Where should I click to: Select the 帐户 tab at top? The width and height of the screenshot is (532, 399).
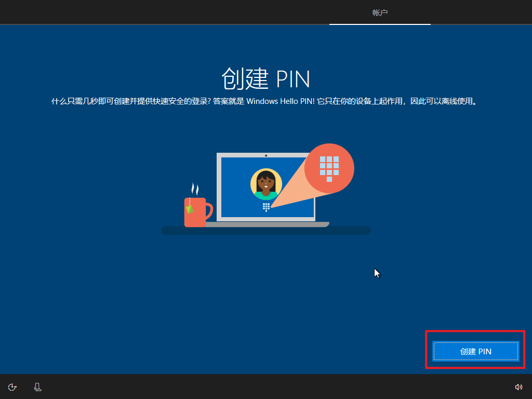[380, 12]
